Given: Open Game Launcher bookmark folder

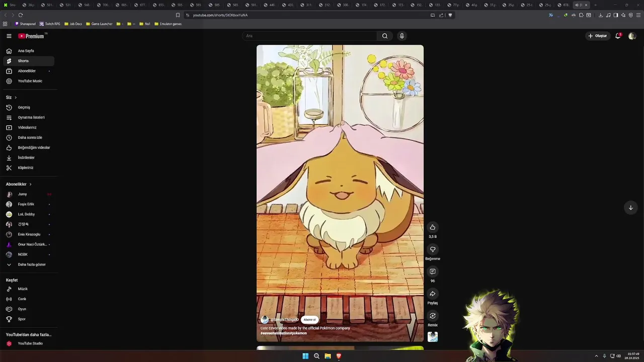Looking at the screenshot, I should coord(99,24).
